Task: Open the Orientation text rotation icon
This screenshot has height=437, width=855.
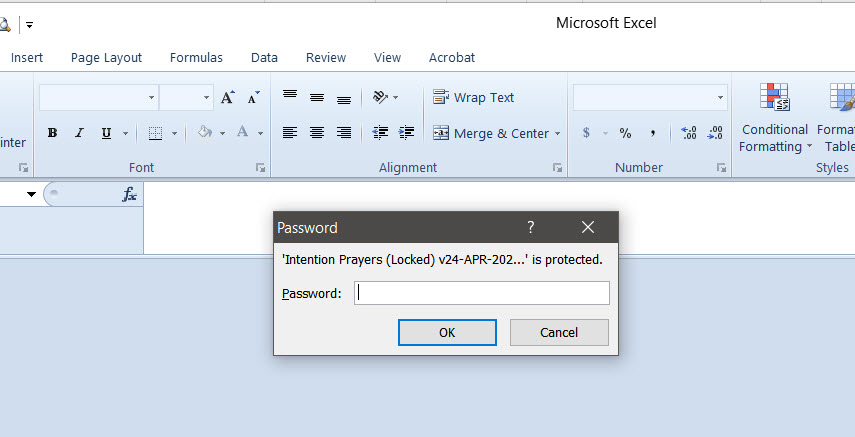Action: click(381, 97)
